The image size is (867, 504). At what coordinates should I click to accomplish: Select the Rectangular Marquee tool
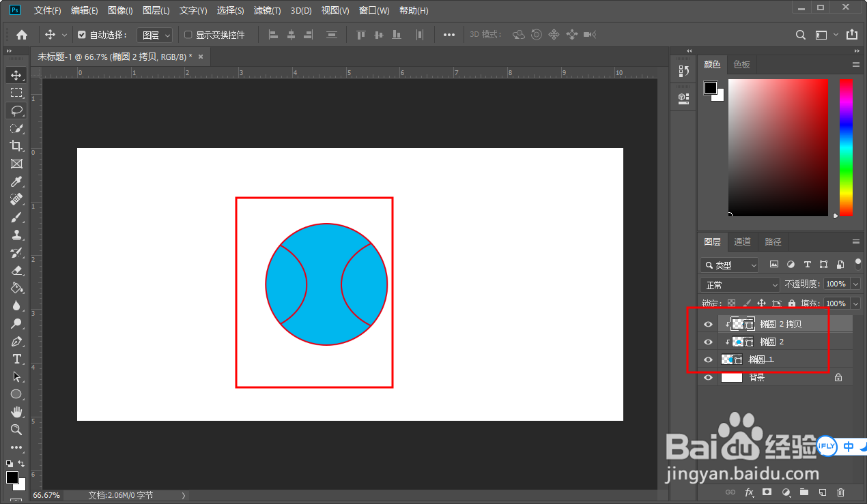click(16, 93)
